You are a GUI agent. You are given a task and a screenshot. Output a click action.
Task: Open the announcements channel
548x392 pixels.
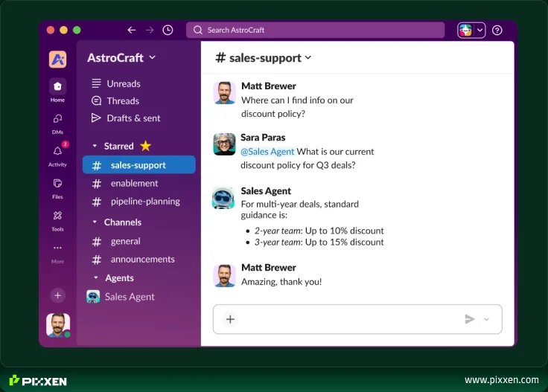pyautogui.click(x=139, y=260)
